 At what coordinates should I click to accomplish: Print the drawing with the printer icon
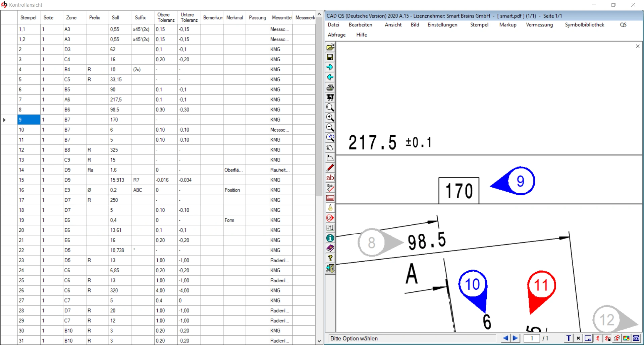click(x=330, y=87)
